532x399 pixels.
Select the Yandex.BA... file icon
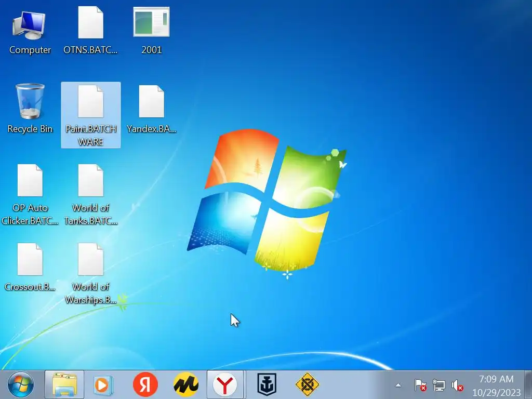click(151, 109)
